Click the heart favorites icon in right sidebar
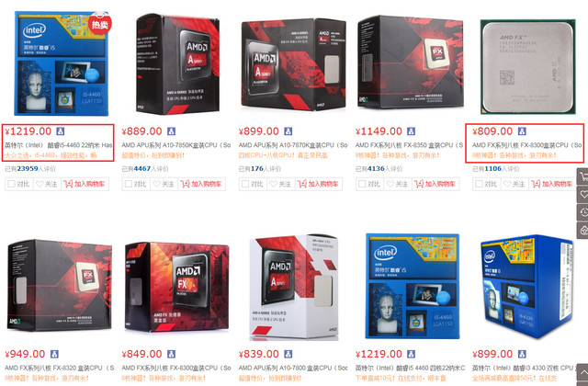Viewport: 588px width, 386px height. [x=582, y=194]
